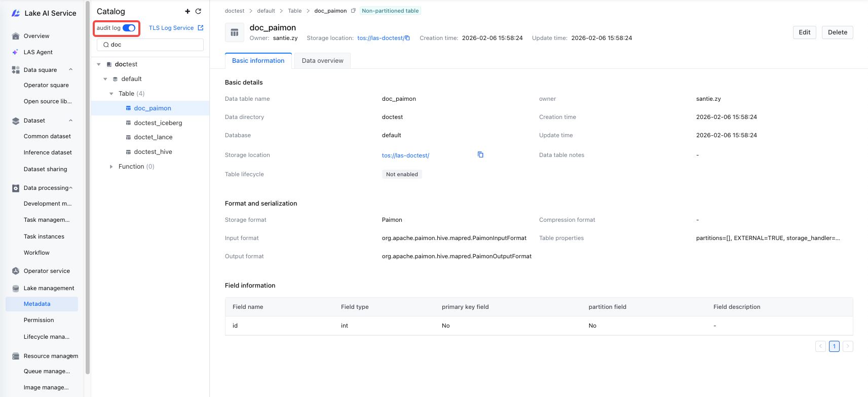This screenshot has height=397, width=868.
Task: Open TLS Log Service link
Action: click(x=176, y=28)
